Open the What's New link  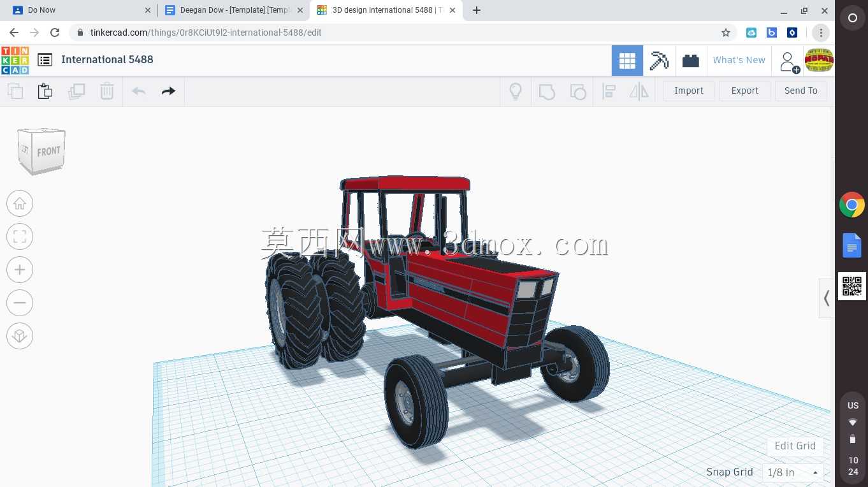739,61
